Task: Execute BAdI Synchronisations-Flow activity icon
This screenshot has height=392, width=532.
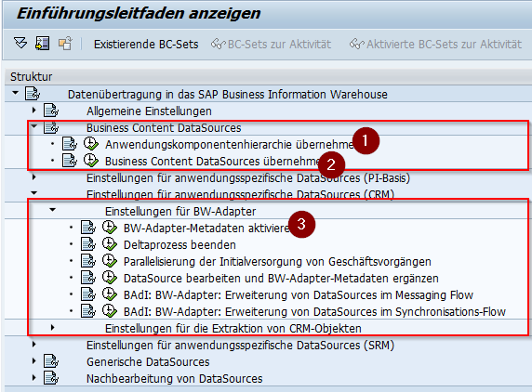Action: pos(110,310)
